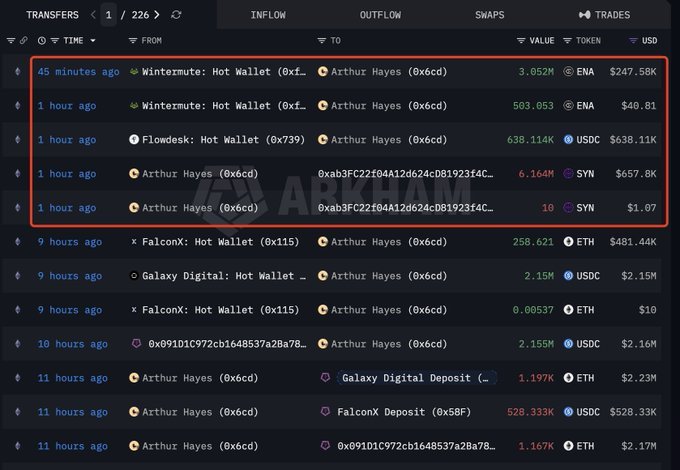Open 0x091D1C972cb address in FROM column
The width and height of the screenshot is (680, 470).
pos(227,344)
